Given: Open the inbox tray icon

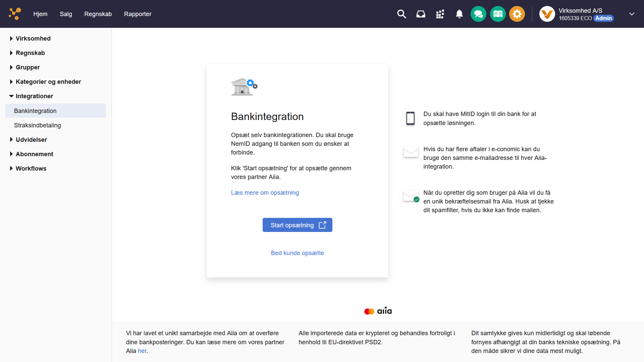Looking at the screenshot, I should click(421, 14).
